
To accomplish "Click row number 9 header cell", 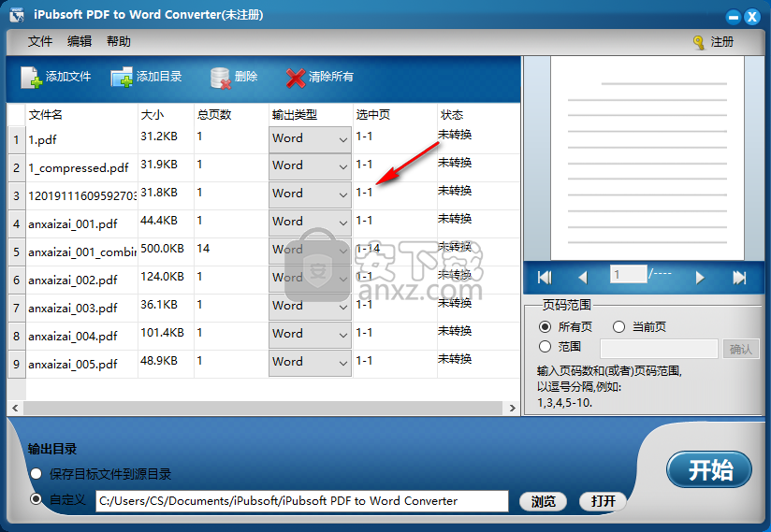I will click(x=16, y=364).
